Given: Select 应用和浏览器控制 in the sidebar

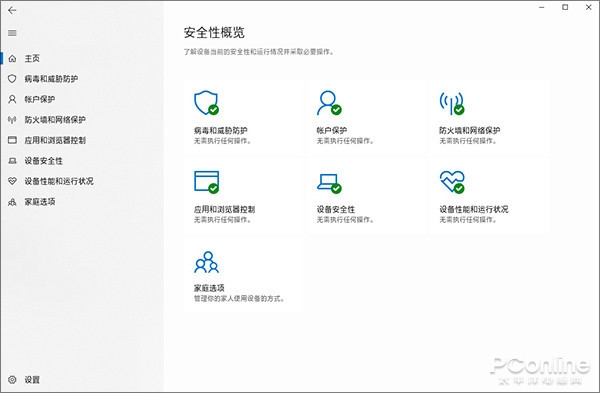Looking at the screenshot, I should click(55, 140).
